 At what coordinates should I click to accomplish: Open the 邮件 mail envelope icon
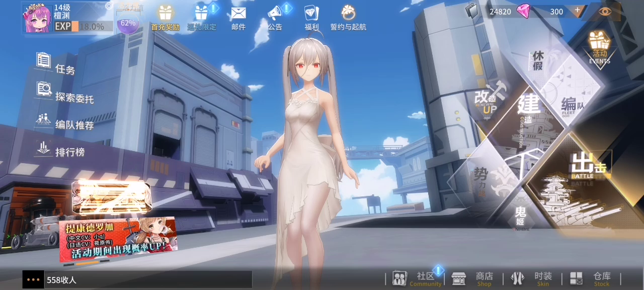tap(238, 13)
